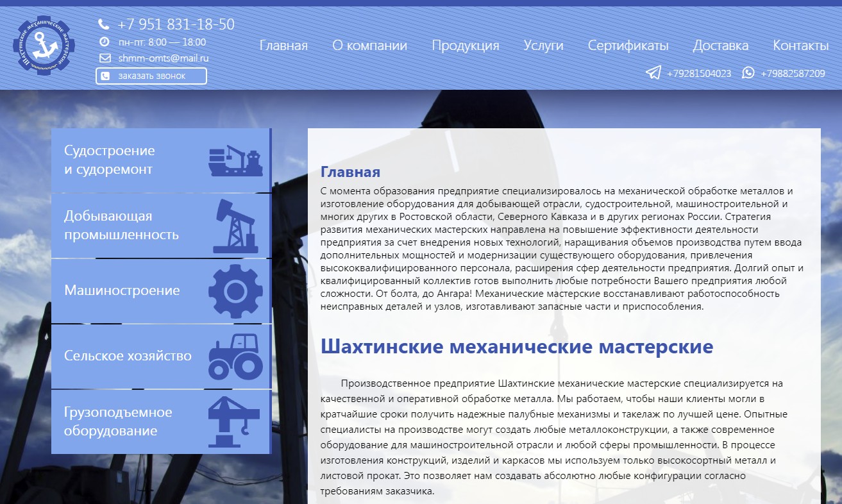Open the Сертификаты menu page
Viewport: 842px width, 504px height.
pos(628,46)
